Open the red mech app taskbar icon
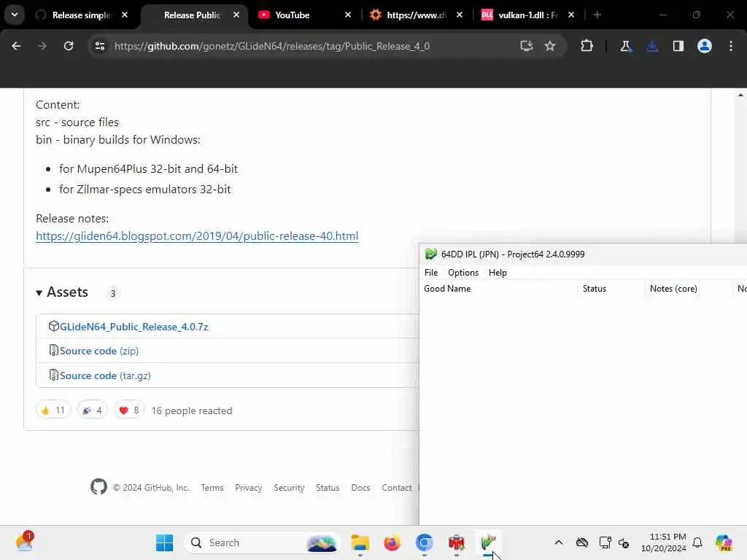Viewport: 747px width, 560px height. point(457,542)
